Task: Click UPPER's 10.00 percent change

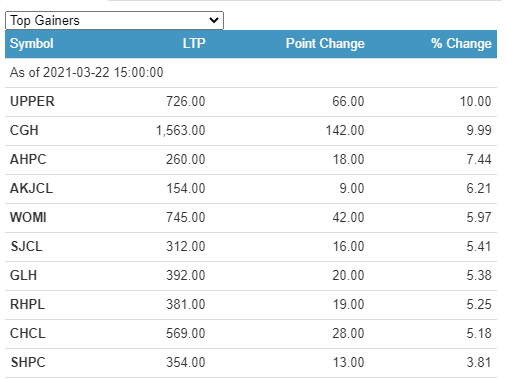Action: (x=476, y=101)
